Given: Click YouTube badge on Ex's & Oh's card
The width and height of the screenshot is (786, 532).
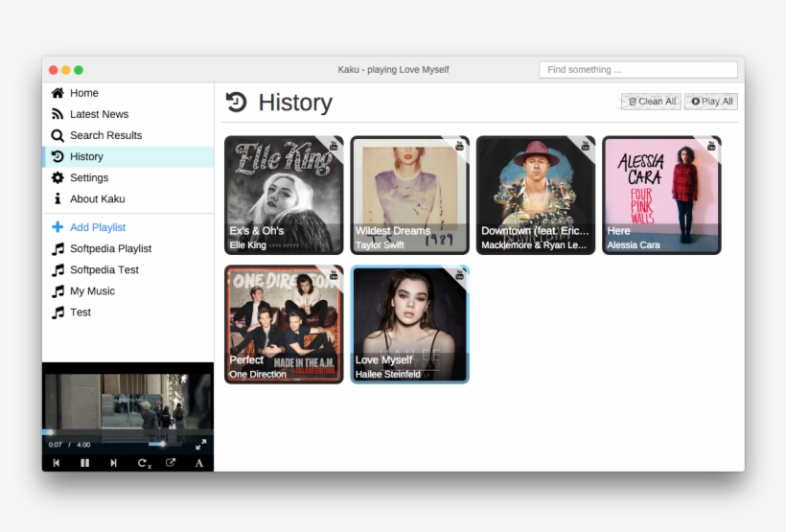Looking at the screenshot, I should 334,146.
